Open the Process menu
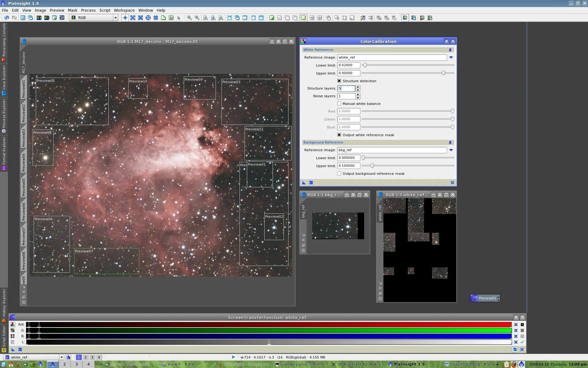This screenshot has width=588, height=368. 88,10
